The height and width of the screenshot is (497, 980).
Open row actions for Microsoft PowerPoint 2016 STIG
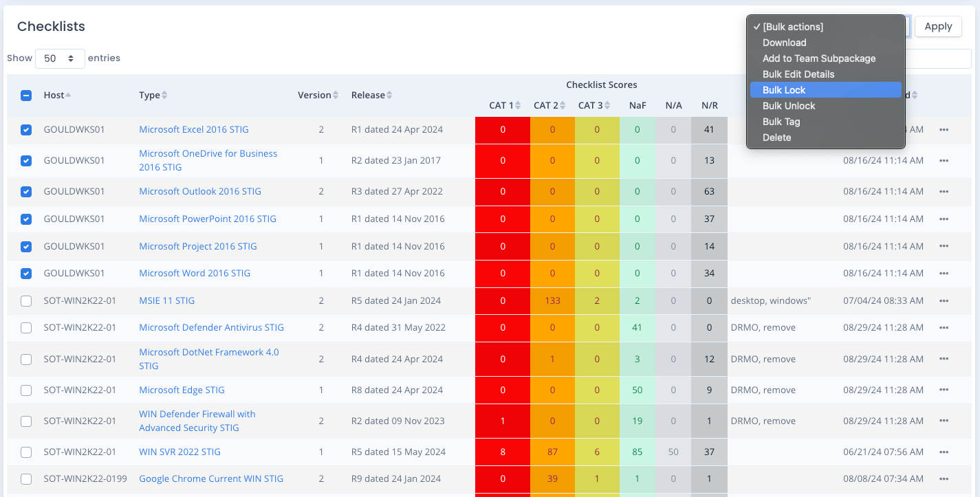click(x=944, y=219)
